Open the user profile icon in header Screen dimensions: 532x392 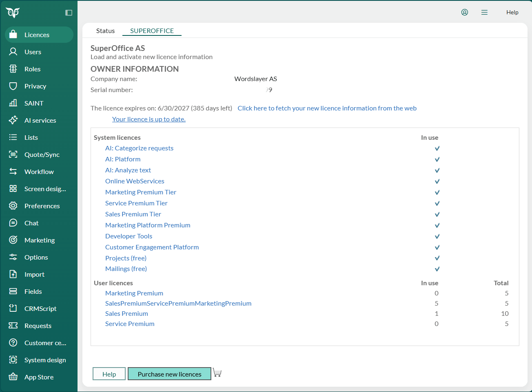coord(465,12)
